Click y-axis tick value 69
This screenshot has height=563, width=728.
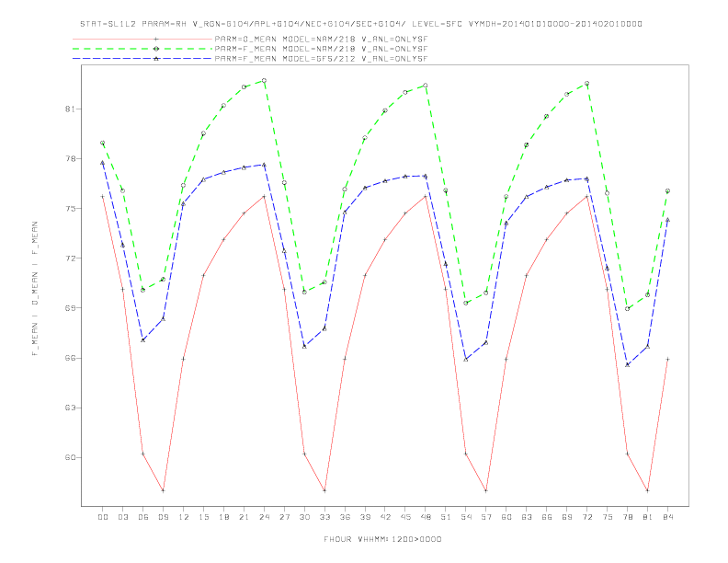[x=70, y=308]
